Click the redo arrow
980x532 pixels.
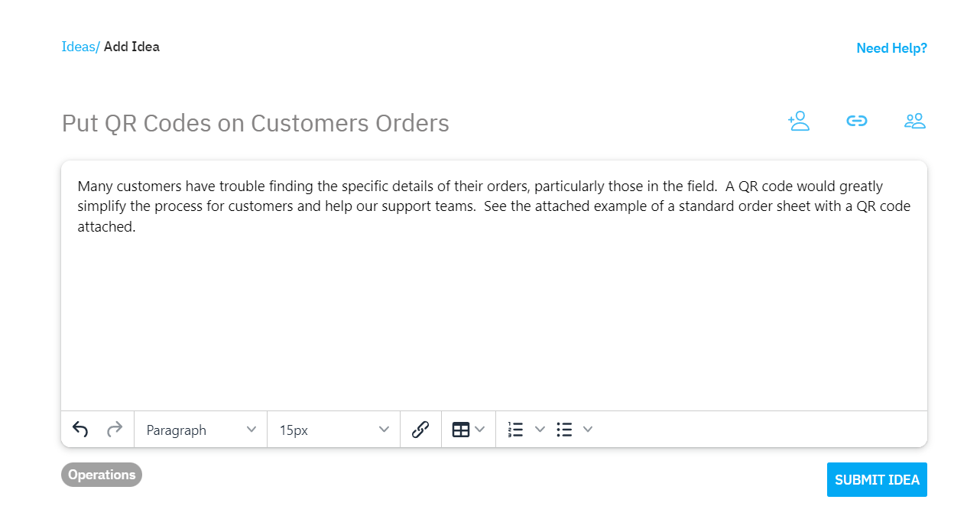click(x=115, y=430)
